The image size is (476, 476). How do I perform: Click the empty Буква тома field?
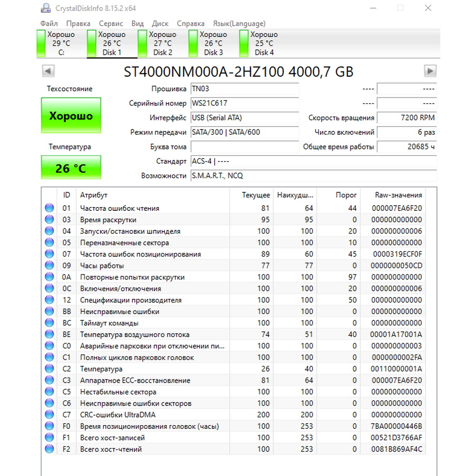[x=245, y=147]
